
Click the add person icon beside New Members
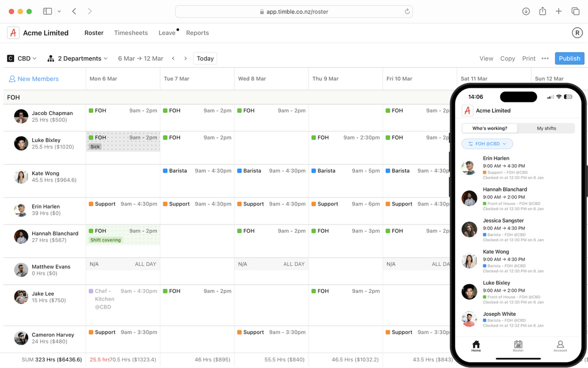[x=12, y=79]
